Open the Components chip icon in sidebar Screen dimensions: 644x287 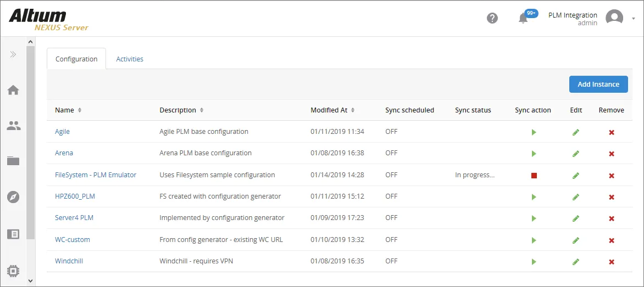click(13, 271)
